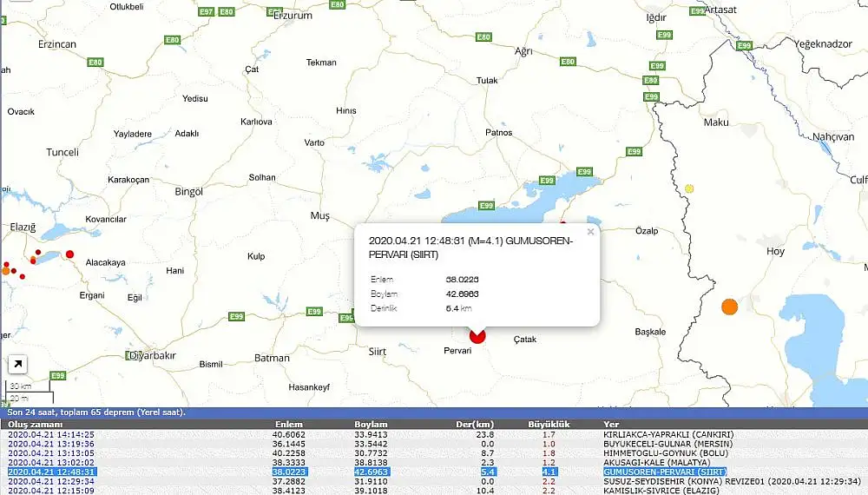This screenshot has height=495, width=868.
Task: Click AKUSAGI-KALE (MALATYA) location cell
Action: coord(656,463)
